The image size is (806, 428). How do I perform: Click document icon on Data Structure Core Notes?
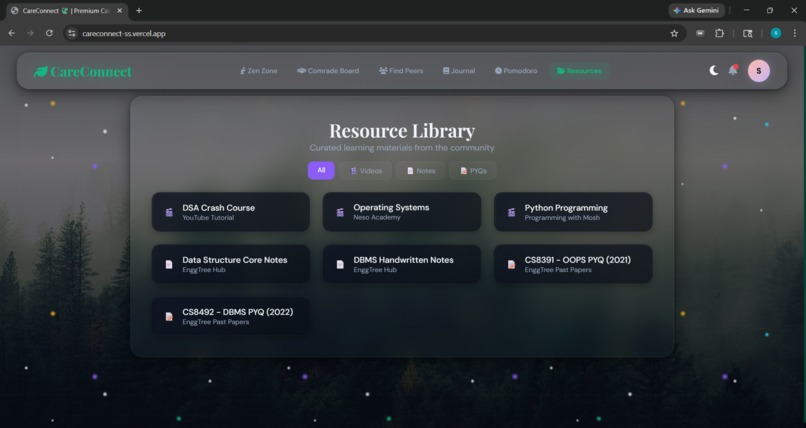[x=169, y=265]
